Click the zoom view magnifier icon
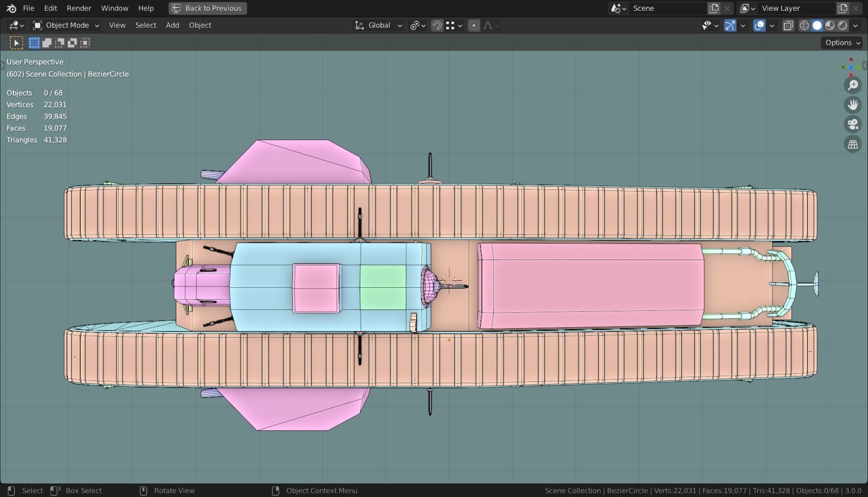 click(x=852, y=85)
